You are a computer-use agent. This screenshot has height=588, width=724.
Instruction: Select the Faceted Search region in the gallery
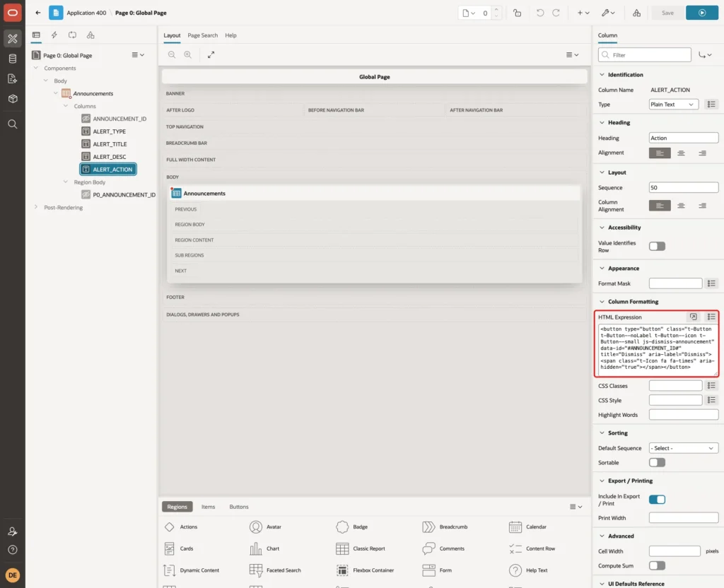click(x=275, y=570)
